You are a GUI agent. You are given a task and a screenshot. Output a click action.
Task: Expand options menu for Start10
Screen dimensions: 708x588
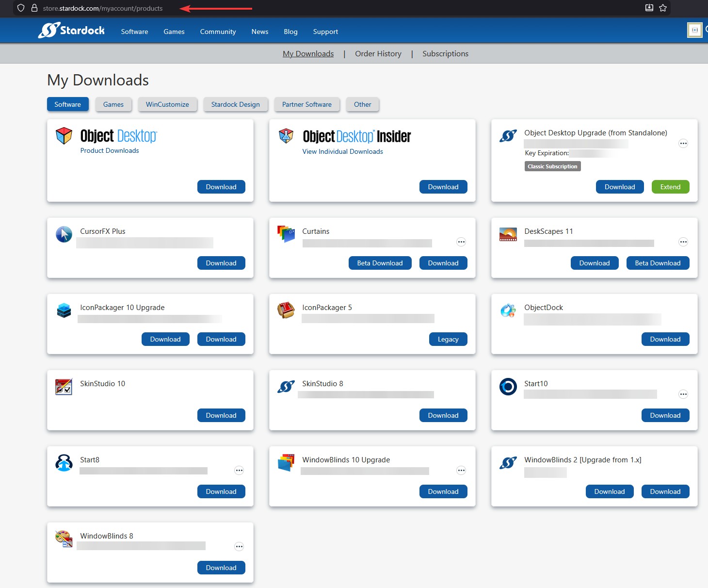coord(683,394)
